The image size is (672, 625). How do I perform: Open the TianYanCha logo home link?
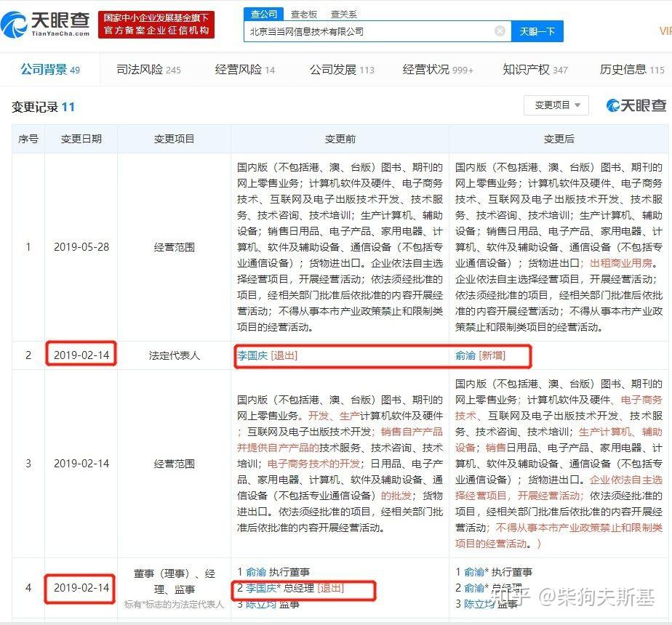pyautogui.click(x=45, y=25)
